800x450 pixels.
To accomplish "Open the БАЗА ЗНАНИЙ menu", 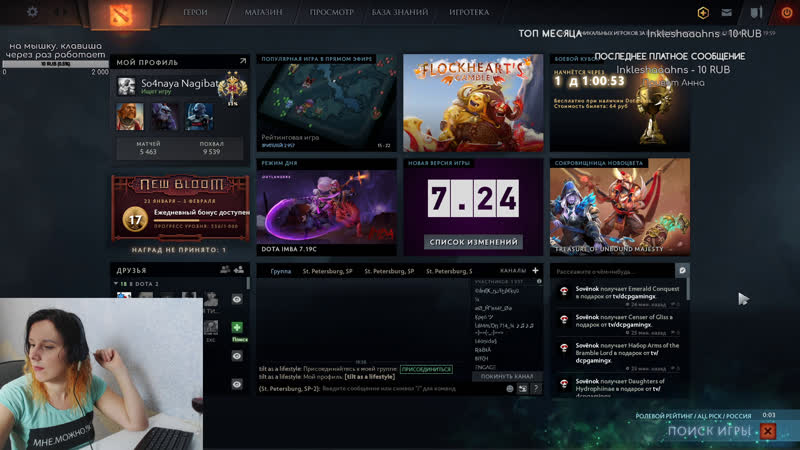I will pyautogui.click(x=400, y=12).
